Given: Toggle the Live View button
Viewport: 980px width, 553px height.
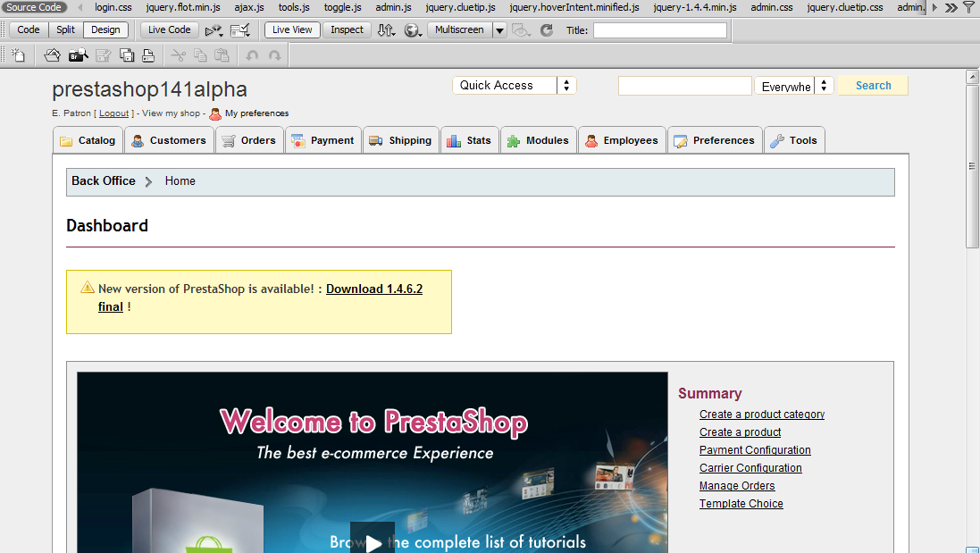Looking at the screenshot, I should click(x=292, y=29).
